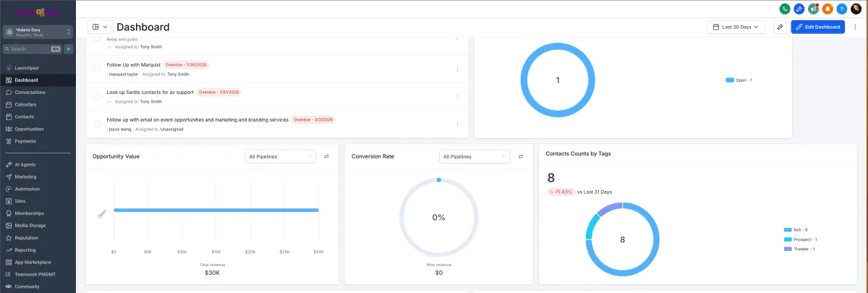Click the Overdue - 1/30/2026 badge
Image resolution: width=868 pixels, height=293 pixels.
pos(187,64)
